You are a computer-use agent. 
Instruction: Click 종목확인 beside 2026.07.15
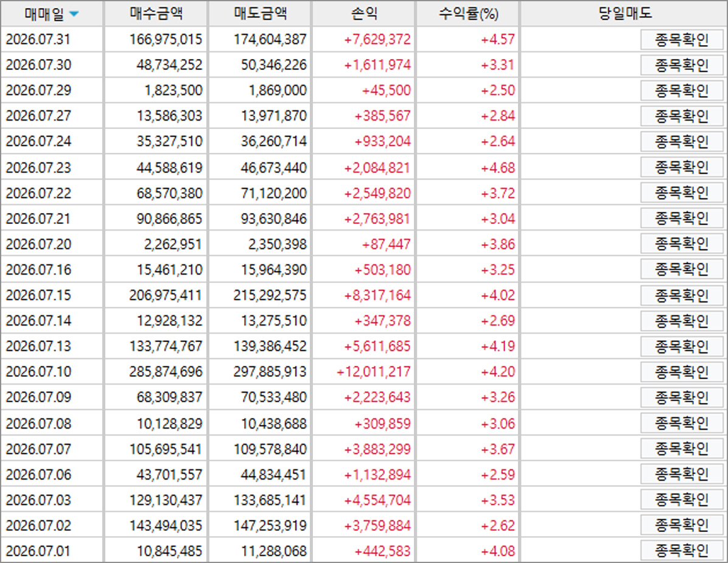click(x=682, y=296)
